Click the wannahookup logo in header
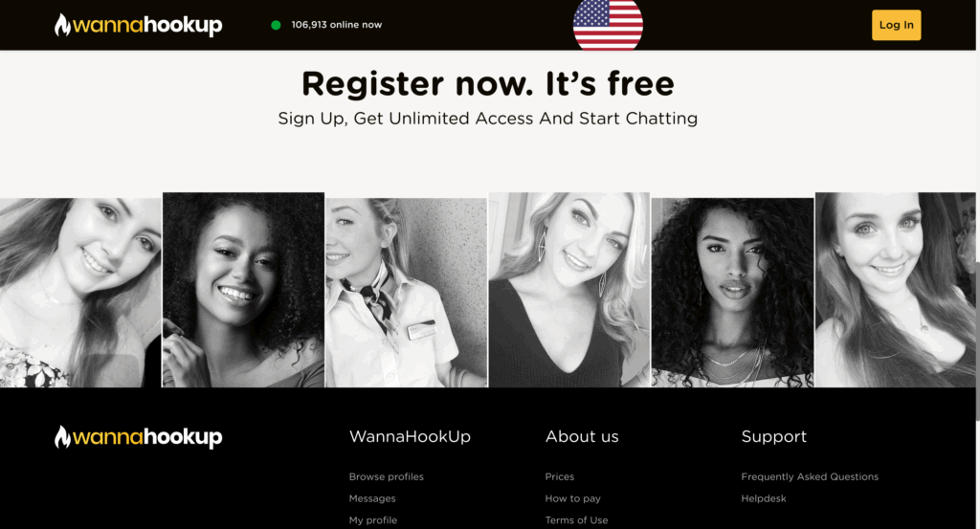Screen dimensions: 980x529 (x=138, y=25)
